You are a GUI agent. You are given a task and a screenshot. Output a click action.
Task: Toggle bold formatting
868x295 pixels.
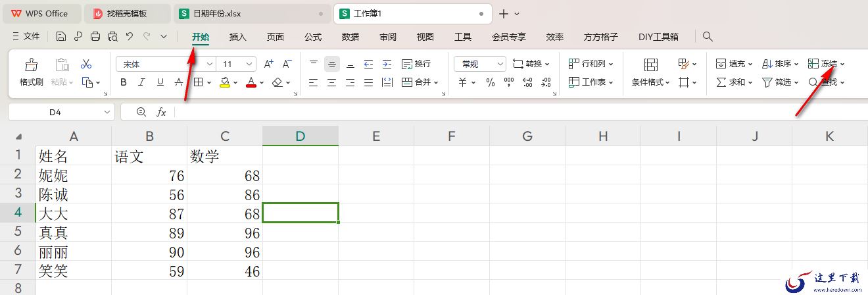124,82
